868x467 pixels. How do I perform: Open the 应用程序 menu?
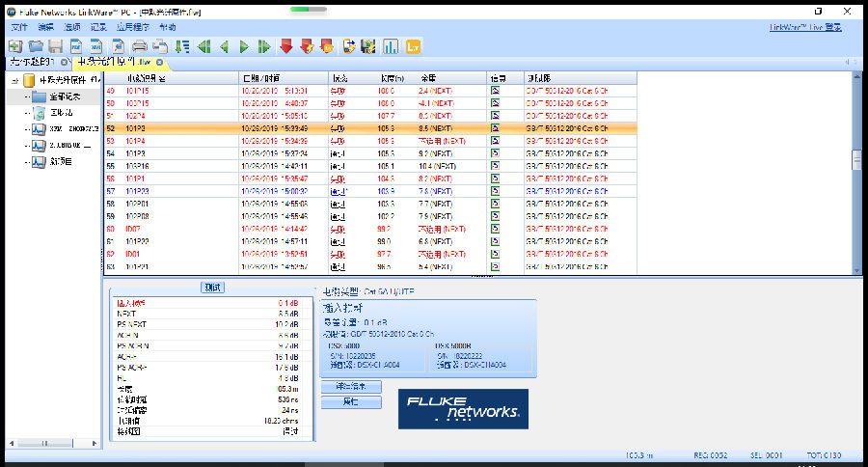133,27
